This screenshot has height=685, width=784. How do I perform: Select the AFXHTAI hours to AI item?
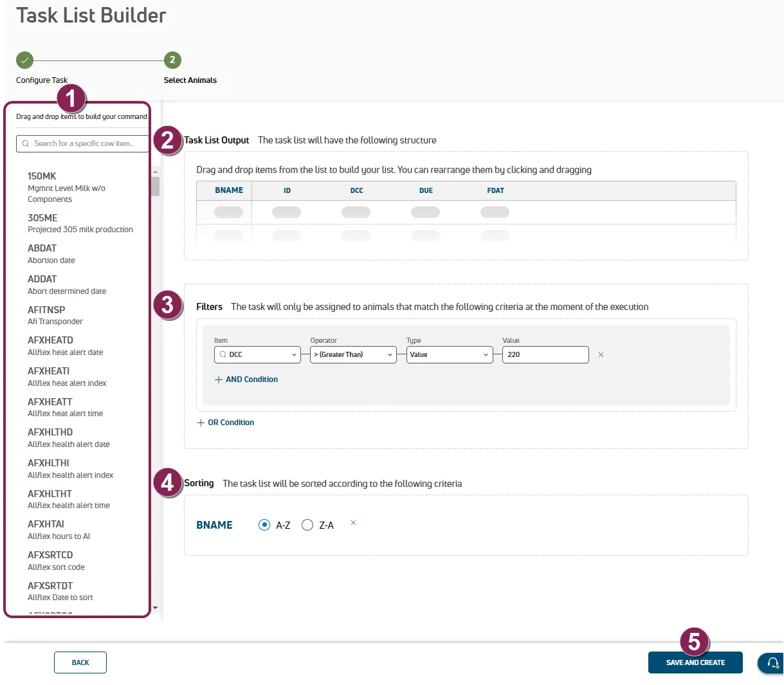(x=59, y=530)
